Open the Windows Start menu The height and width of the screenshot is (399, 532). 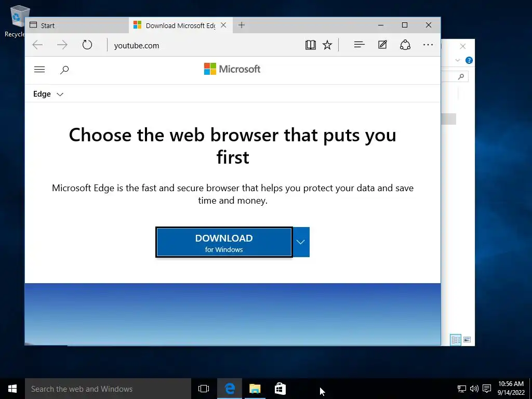coord(12,389)
